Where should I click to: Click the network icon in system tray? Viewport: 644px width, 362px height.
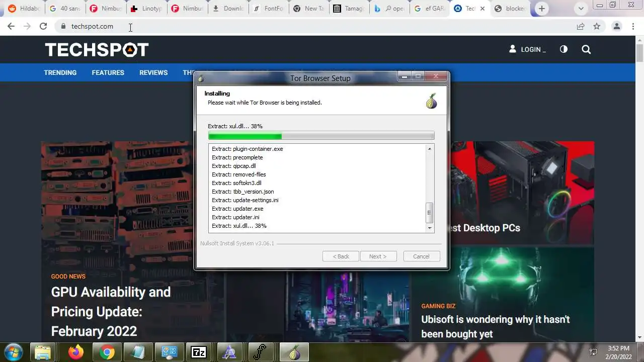tap(593, 352)
